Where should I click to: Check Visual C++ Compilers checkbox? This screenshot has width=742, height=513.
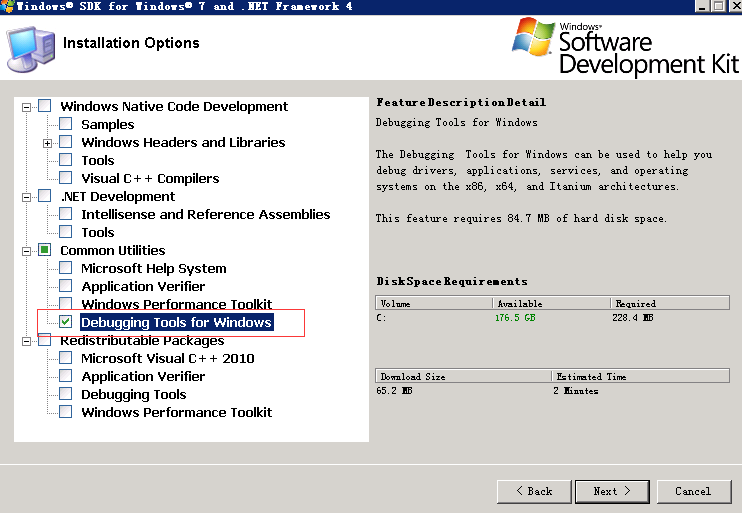(65, 177)
